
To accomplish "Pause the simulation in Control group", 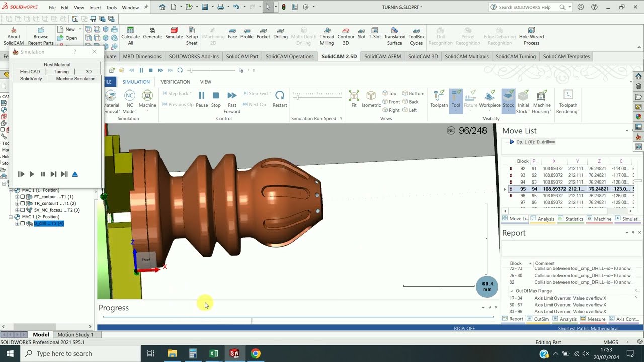I will (202, 99).
